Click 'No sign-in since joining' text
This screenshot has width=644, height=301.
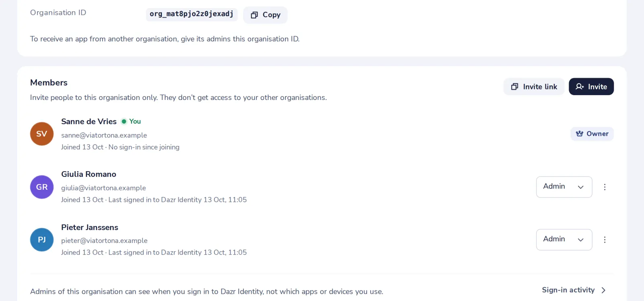[x=144, y=147]
